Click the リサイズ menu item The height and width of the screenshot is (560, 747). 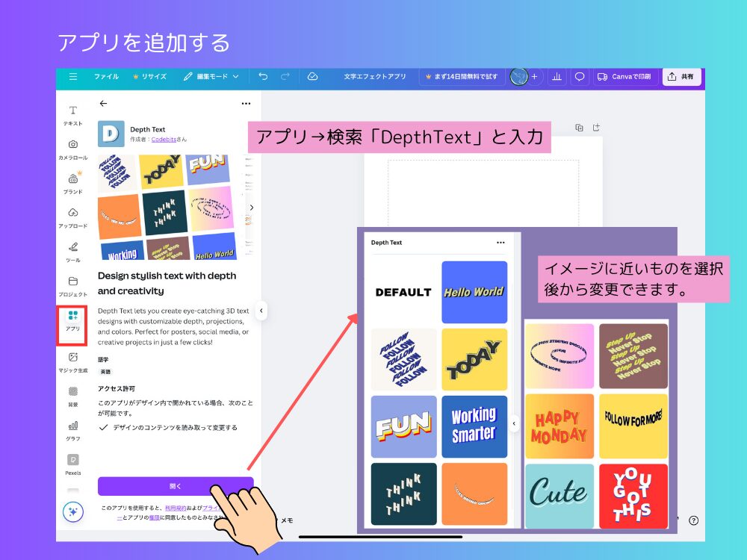tap(149, 77)
